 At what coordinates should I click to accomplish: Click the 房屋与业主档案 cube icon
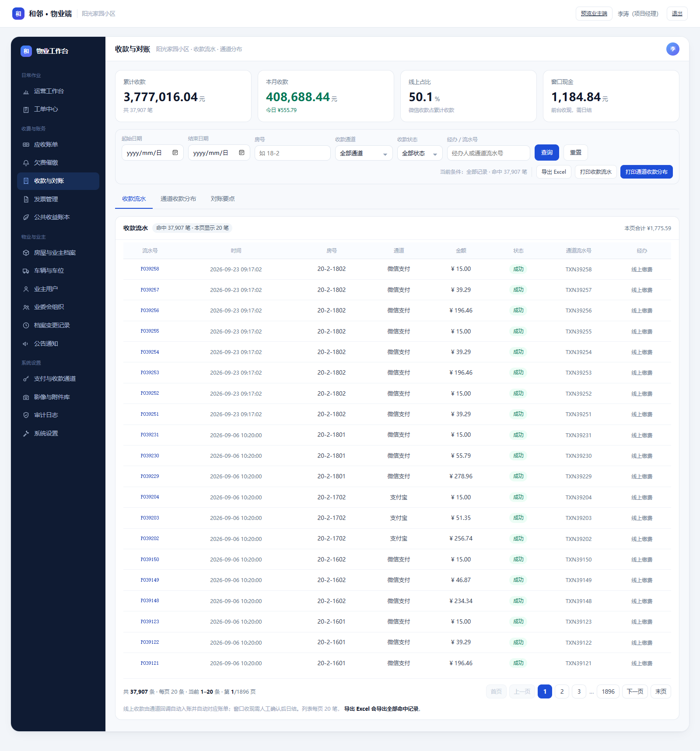click(26, 253)
